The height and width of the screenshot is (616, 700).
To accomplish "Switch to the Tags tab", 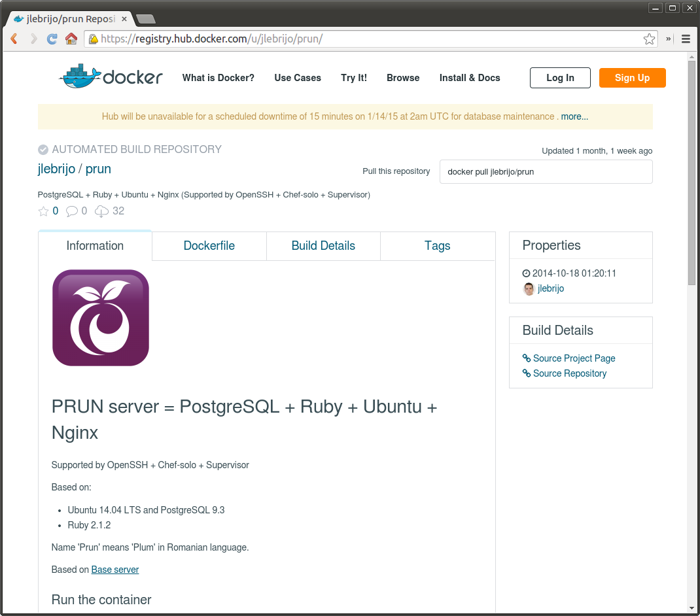I will pos(438,245).
